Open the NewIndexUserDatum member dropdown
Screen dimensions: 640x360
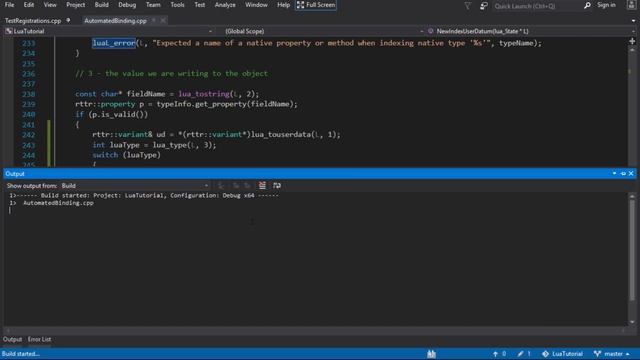pos(531,31)
